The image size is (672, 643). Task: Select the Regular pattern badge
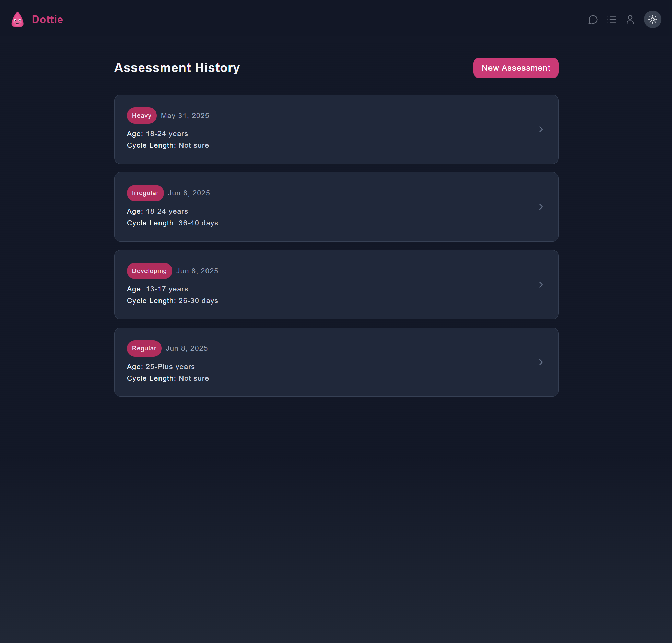144,348
